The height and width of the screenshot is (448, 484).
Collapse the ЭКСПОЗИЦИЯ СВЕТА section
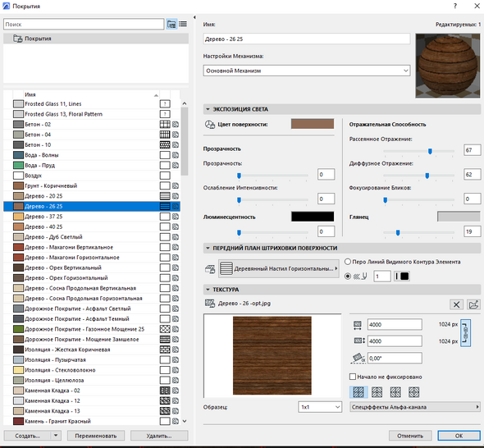tap(208, 109)
